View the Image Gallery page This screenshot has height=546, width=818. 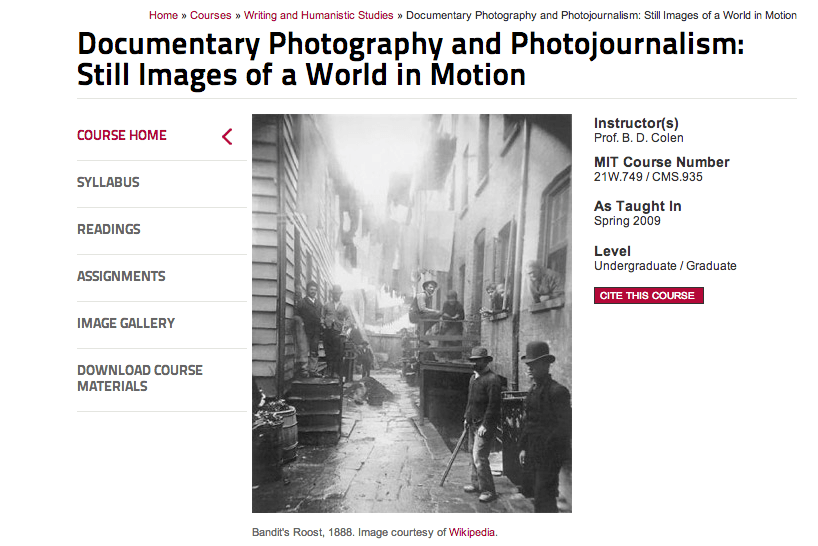coord(126,324)
